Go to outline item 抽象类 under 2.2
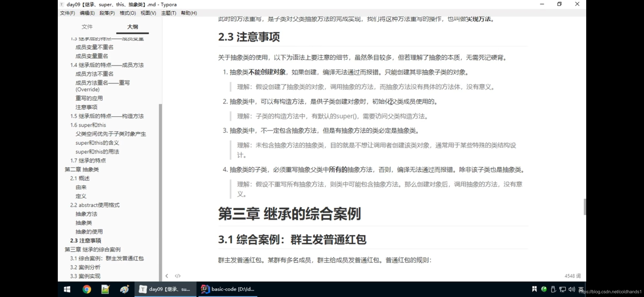 84,223
